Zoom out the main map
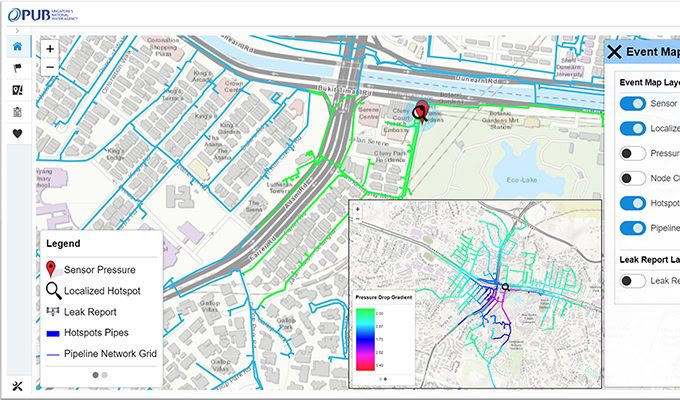680x400 pixels. click(x=50, y=67)
